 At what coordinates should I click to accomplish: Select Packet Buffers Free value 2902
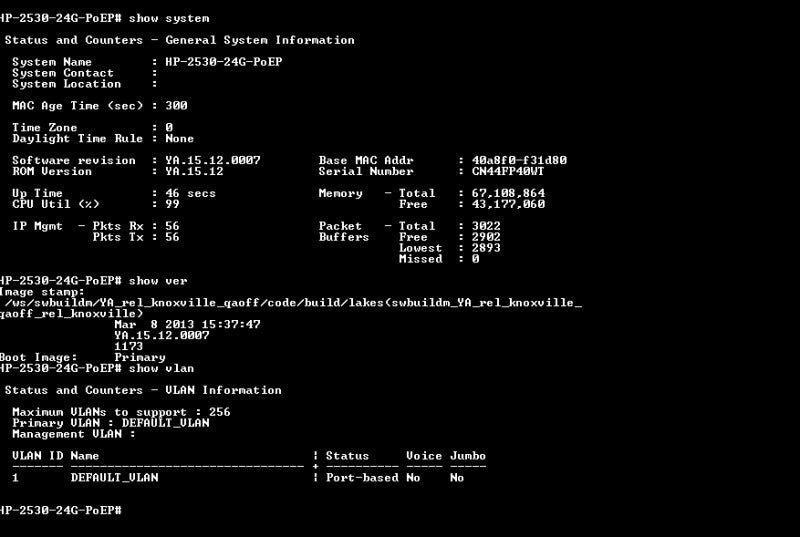[486, 237]
